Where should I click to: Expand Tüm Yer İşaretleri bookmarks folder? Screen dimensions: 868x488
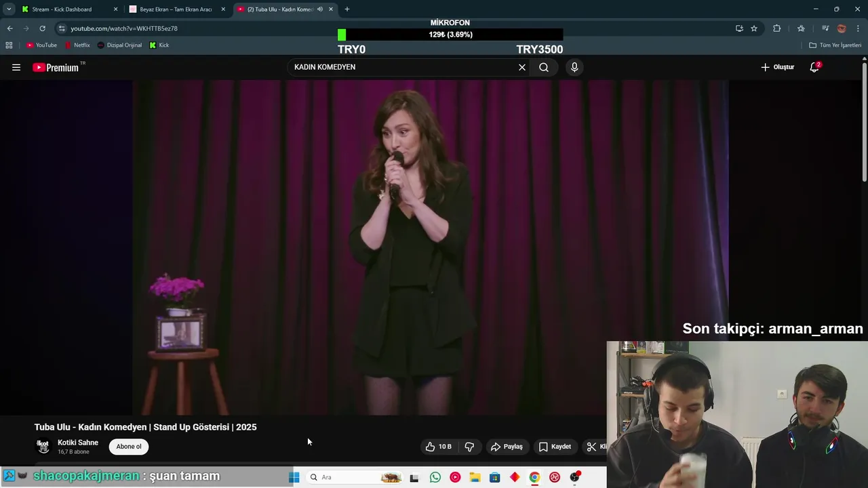835,45
